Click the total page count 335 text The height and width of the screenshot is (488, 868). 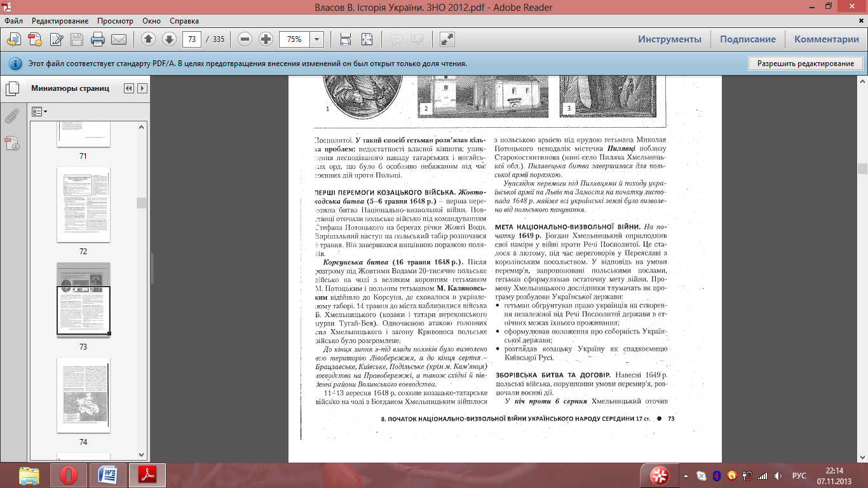pos(219,39)
